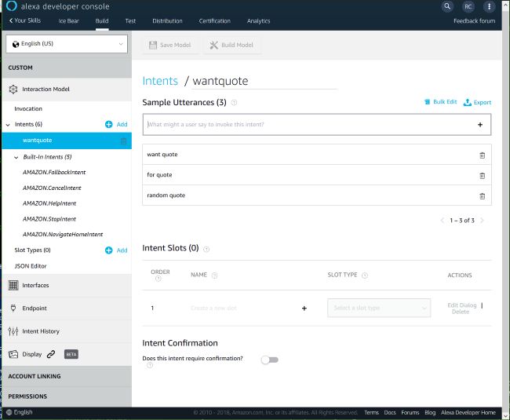Click the Sample Utterances help icon
This screenshot has width=510, height=420.
[x=234, y=103]
